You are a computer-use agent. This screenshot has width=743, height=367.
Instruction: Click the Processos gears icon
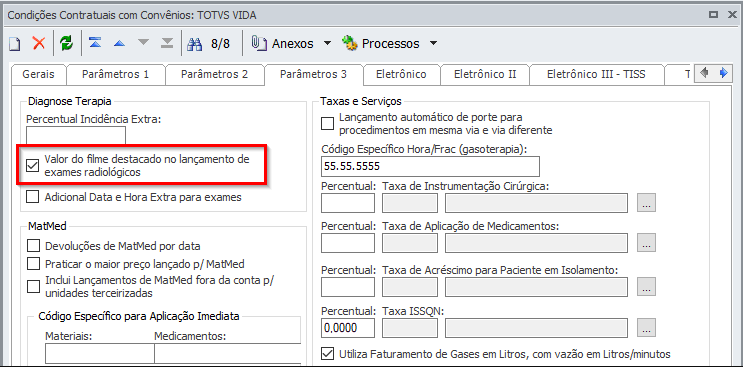[350, 43]
